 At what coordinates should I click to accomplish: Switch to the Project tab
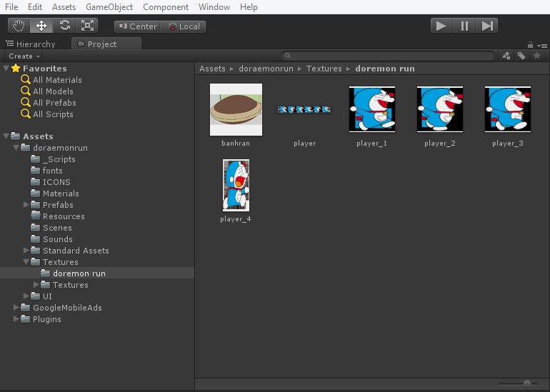click(106, 44)
